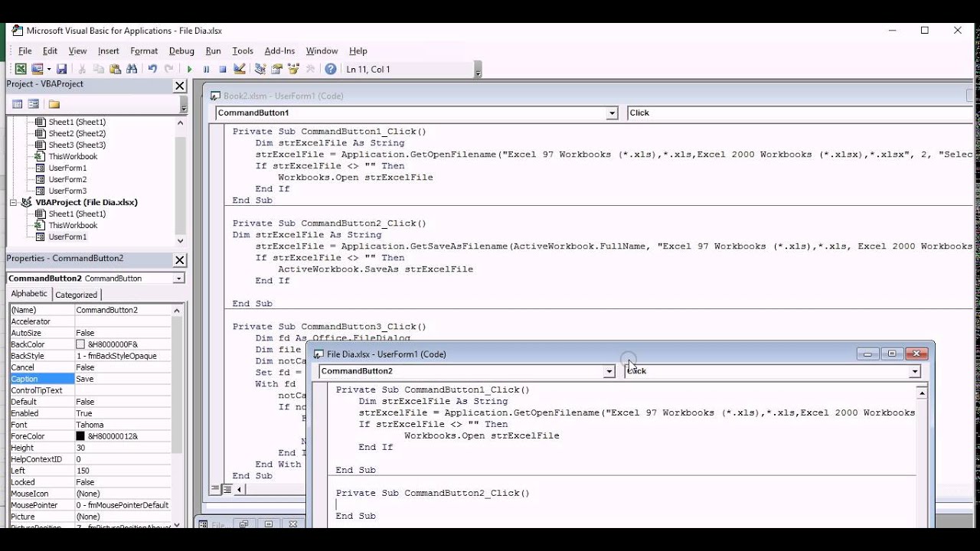Open Click procedure dropdown in File Dia.xlsx window

(x=914, y=371)
